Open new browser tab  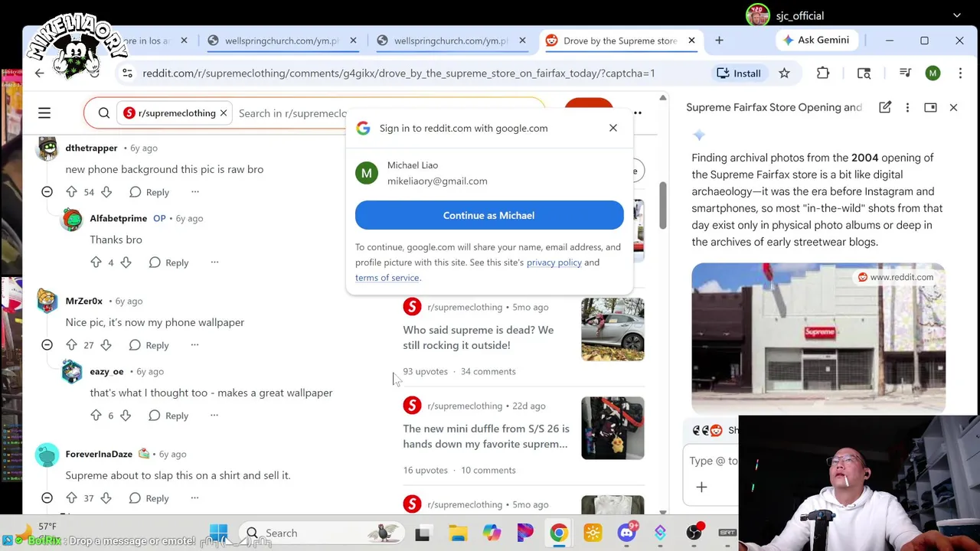point(719,40)
